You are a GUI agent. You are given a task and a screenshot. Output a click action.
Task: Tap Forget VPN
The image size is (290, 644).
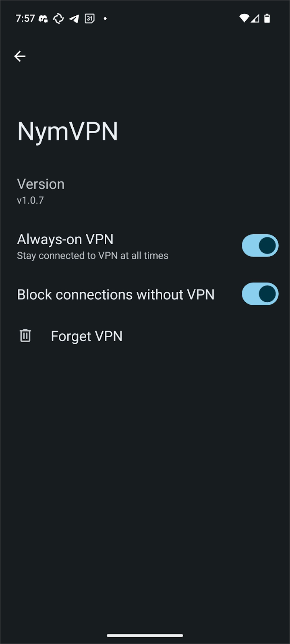(x=87, y=336)
